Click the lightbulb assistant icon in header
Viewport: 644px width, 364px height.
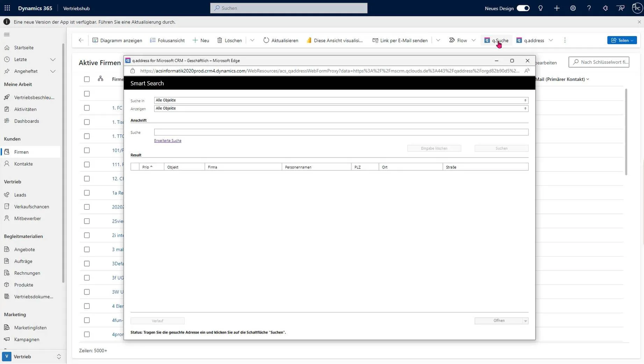coord(541,8)
